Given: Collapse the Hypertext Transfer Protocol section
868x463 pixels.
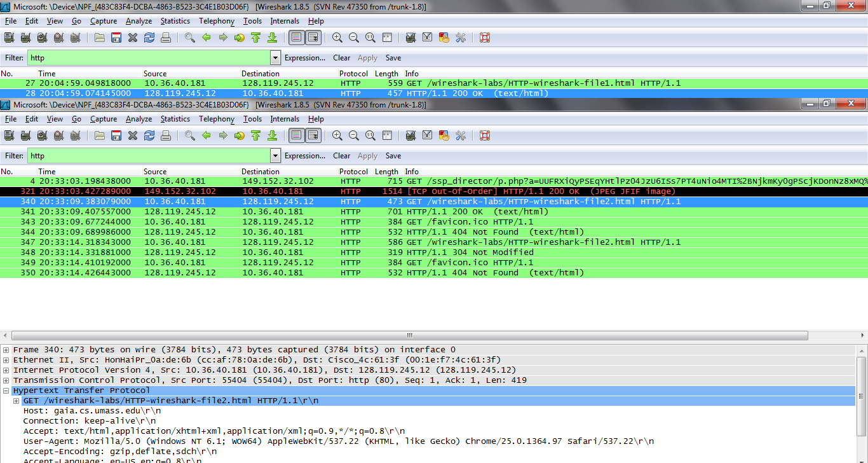Looking at the screenshot, I should coord(6,390).
